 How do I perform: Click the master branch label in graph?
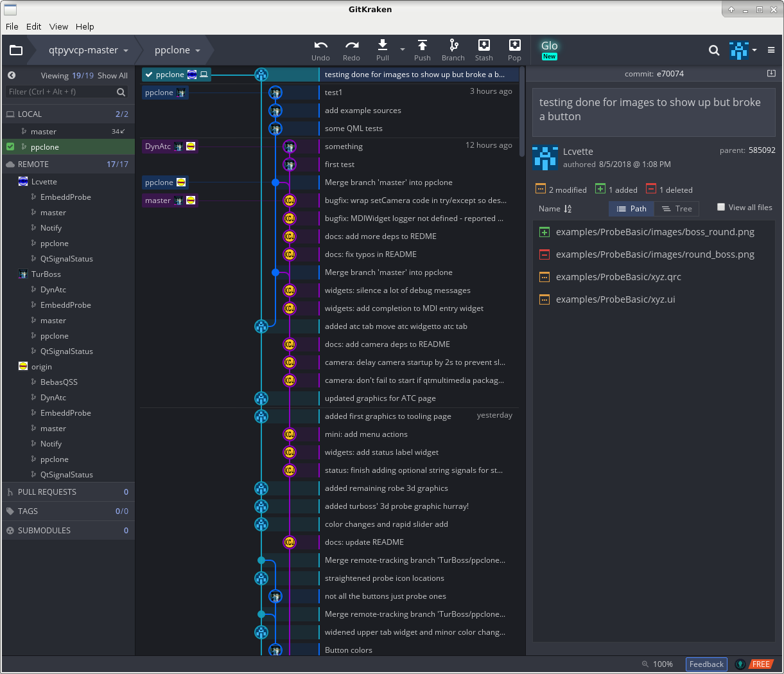[170, 200]
